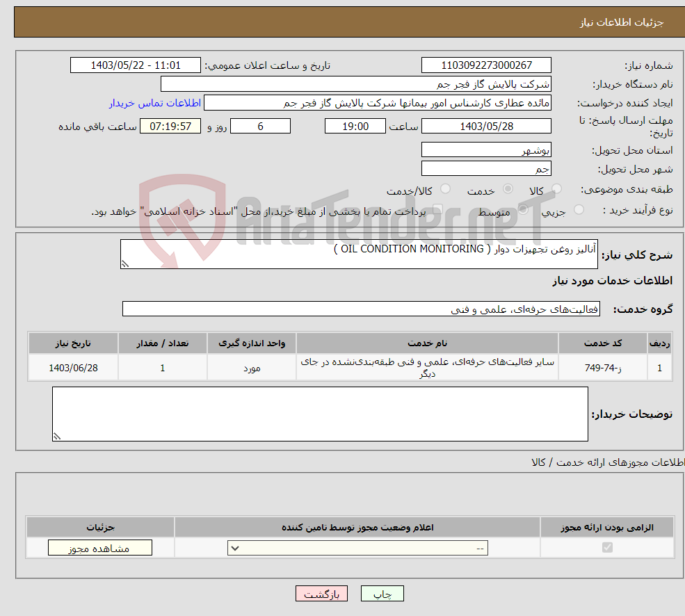Click the اطلاعات خدمات مورد نیاز heading
This screenshot has height=616, width=685.
click(613, 281)
